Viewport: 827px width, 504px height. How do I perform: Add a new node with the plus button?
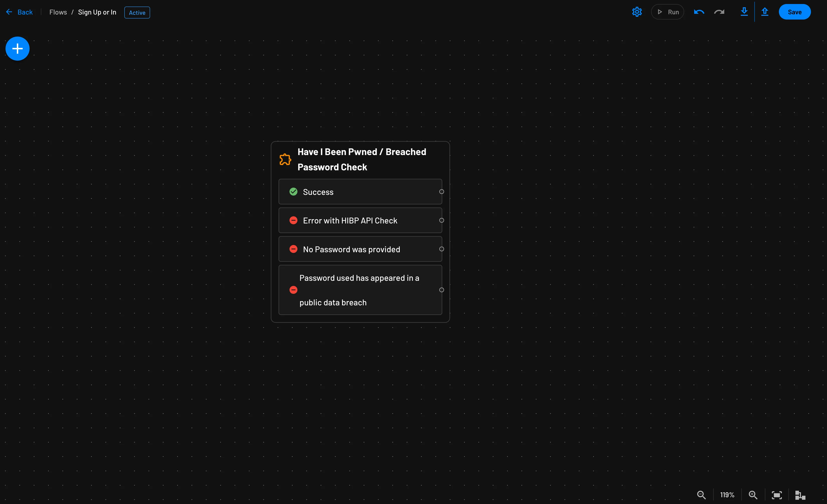17,48
